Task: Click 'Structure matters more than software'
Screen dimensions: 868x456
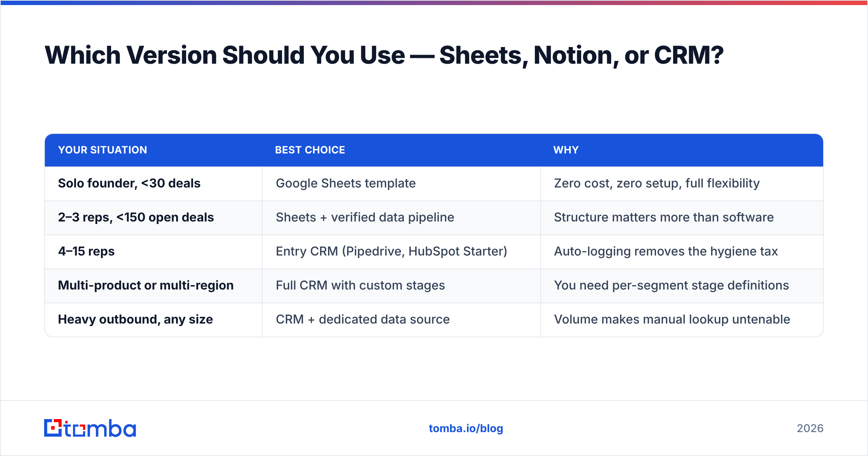Action: [664, 218]
